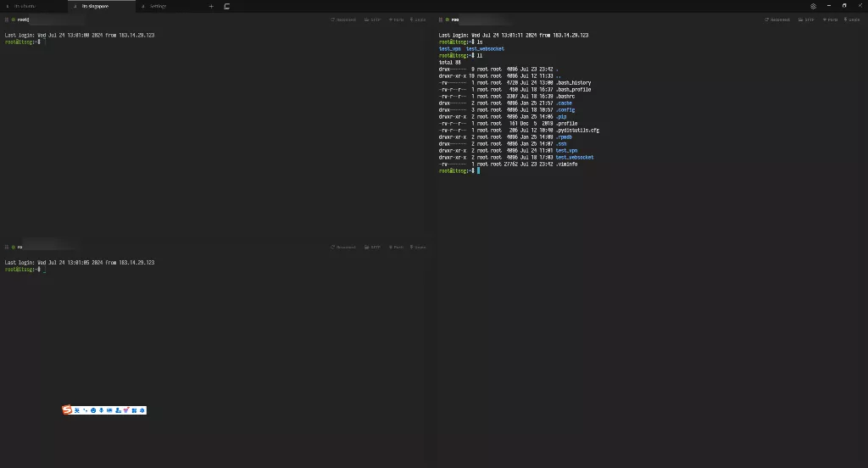The width and height of the screenshot is (868, 468).
Task: Click .bash_profile in the right pane listing
Action: (574, 90)
